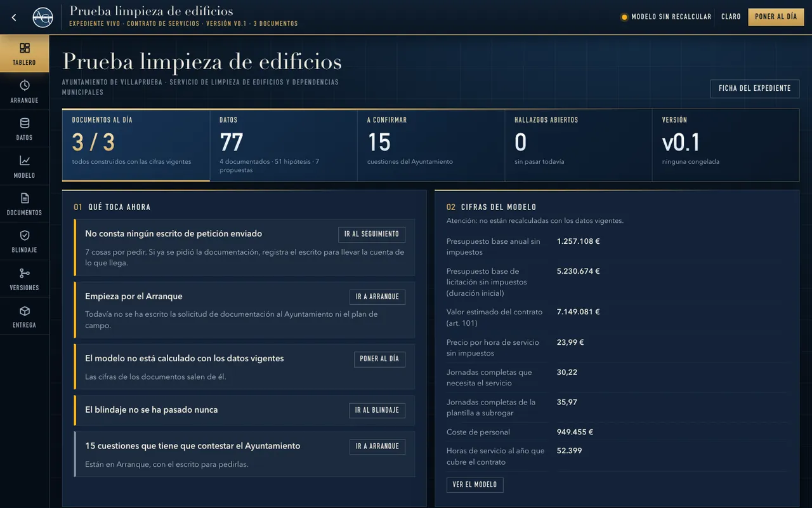
Task: Click the value '35,97' plantilla a subrogar
Action: tap(567, 402)
